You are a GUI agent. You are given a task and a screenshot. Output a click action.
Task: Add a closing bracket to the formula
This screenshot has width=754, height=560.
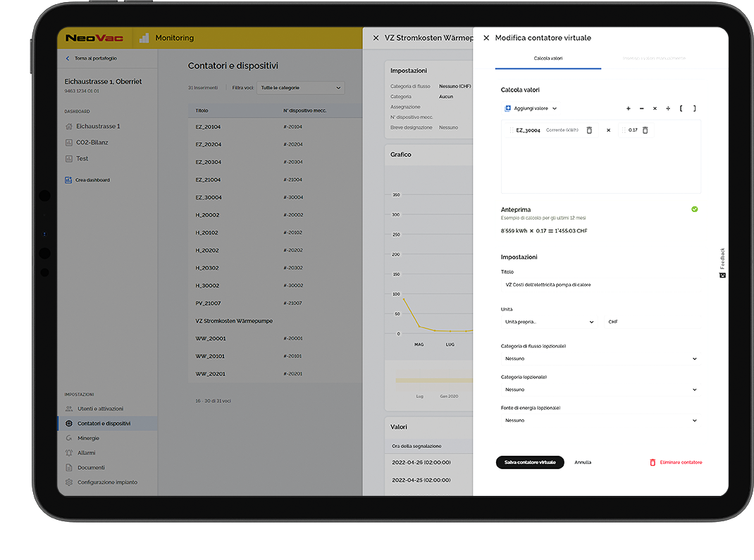point(694,108)
